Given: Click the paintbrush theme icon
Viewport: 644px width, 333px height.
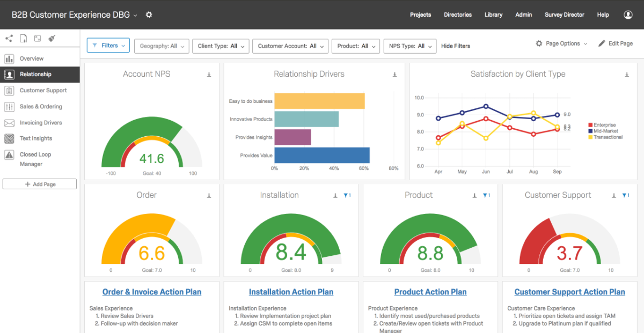Looking at the screenshot, I should 52,38.
